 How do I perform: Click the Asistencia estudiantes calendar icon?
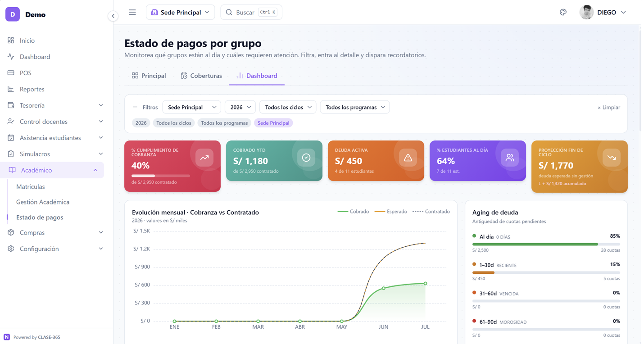coord(11,138)
